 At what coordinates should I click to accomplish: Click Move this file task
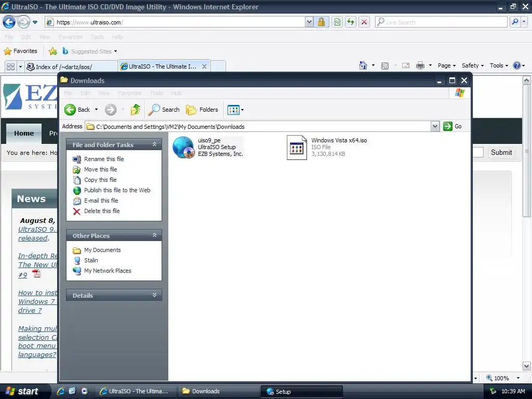click(x=100, y=169)
